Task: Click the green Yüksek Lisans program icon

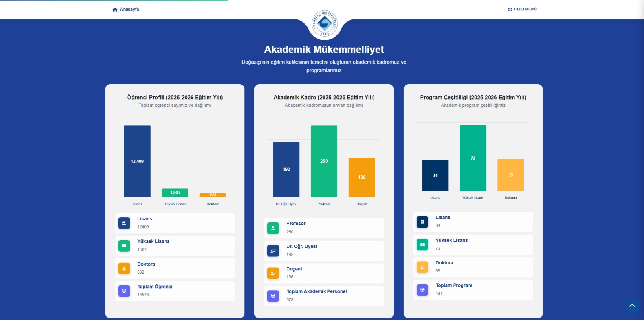Action: click(422, 245)
